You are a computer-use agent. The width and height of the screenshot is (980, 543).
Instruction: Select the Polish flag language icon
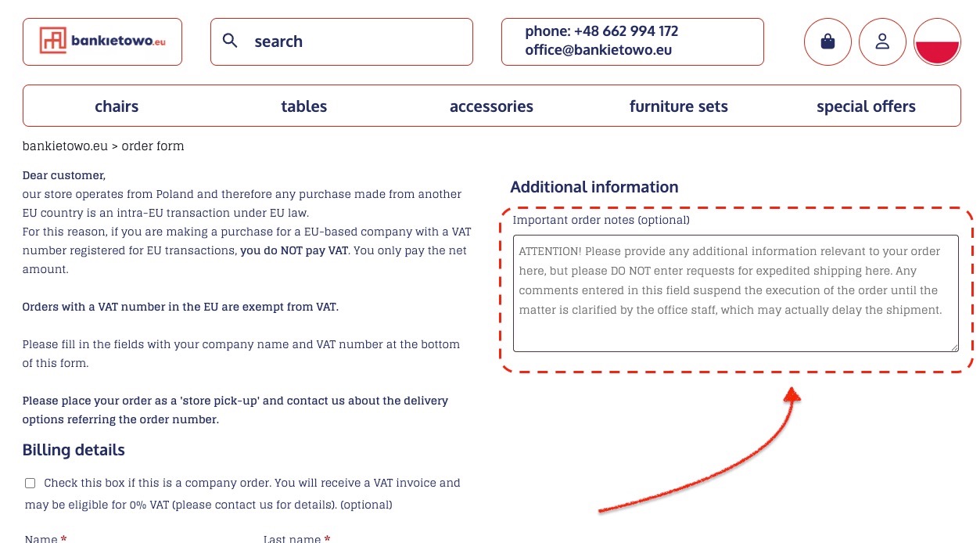tap(937, 41)
